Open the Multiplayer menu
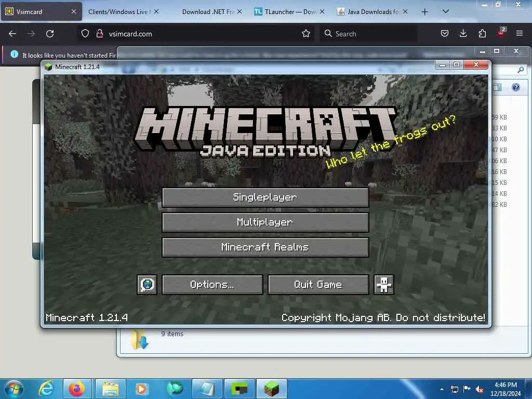The width and height of the screenshot is (532, 399). coord(265,222)
